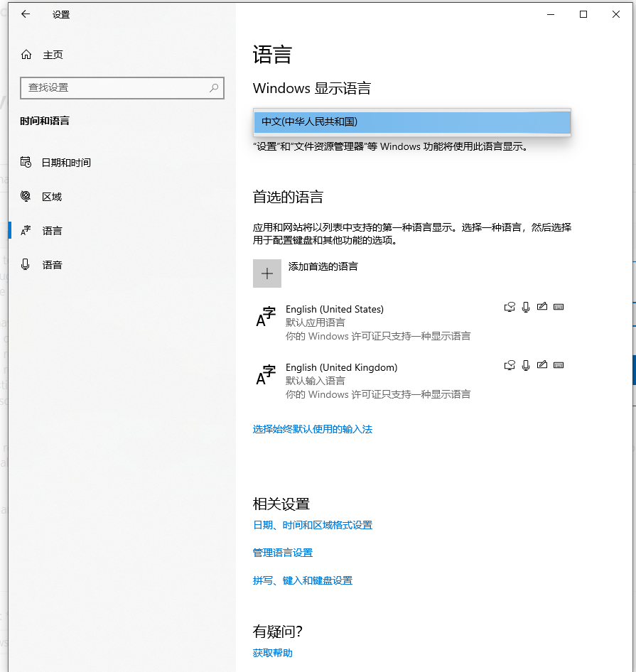The width and height of the screenshot is (636, 672).
Task: Click 添加首选的语言 label
Action: [323, 266]
